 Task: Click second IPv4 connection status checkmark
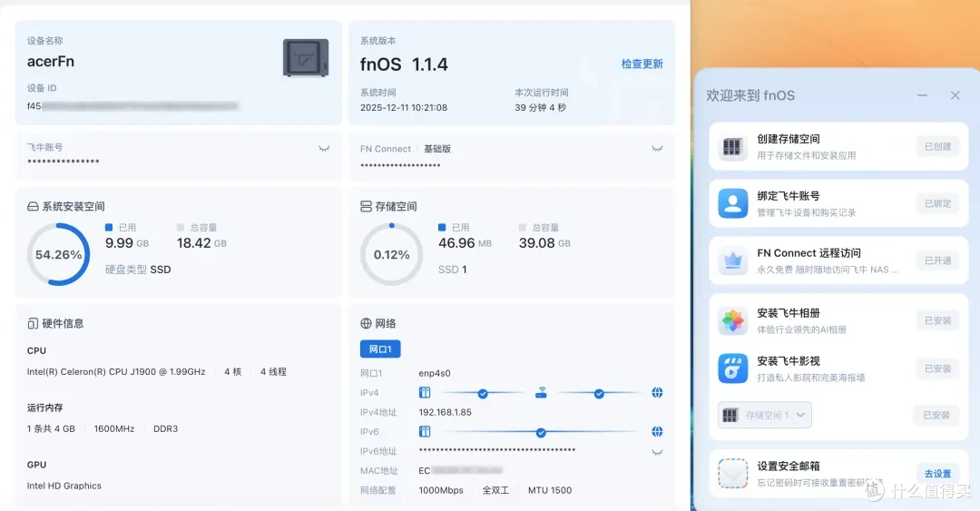[599, 393]
